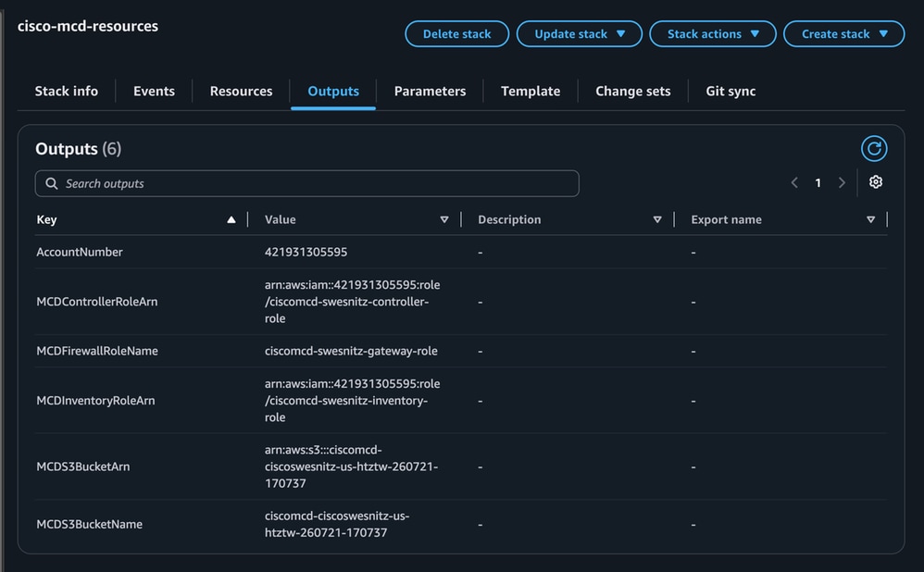Click the MCDS3BucketName bucket name value
This screenshot has height=572, width=924.
[x=337, y=524]
